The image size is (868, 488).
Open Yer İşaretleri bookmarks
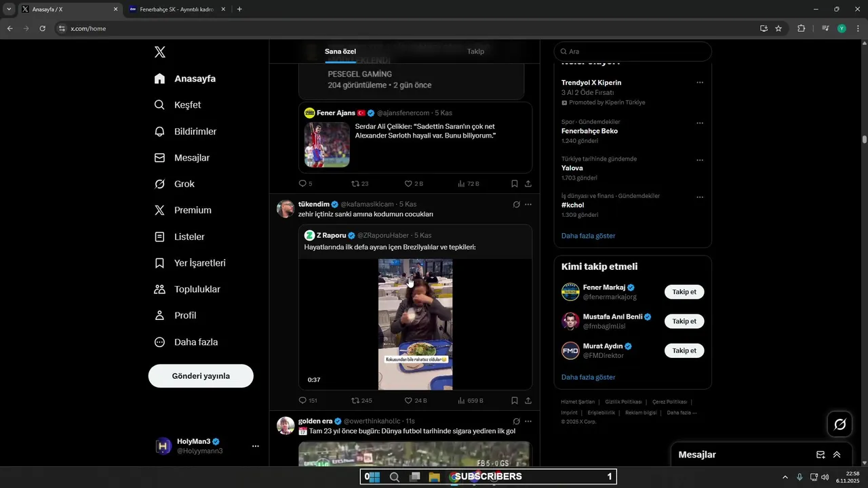190,263
